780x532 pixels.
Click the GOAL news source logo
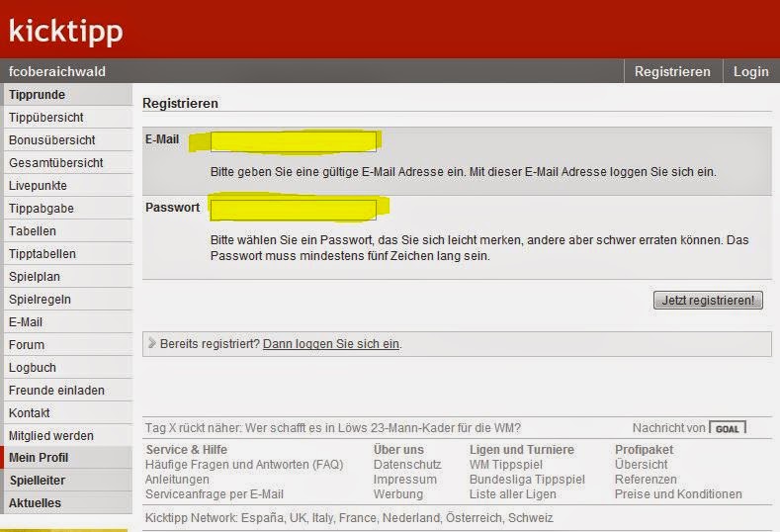(x=728, y=428)
